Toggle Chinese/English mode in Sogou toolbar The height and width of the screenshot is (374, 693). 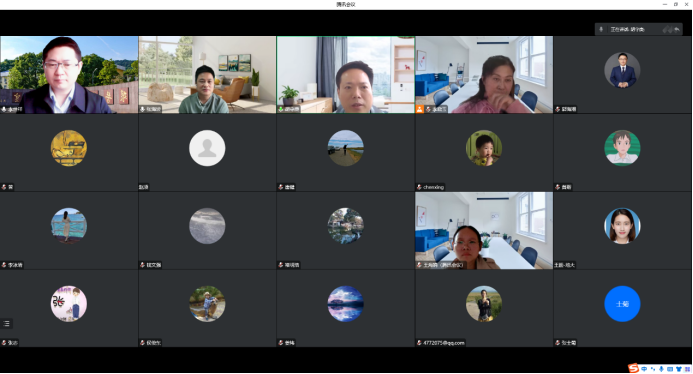(x=644, y=369)
